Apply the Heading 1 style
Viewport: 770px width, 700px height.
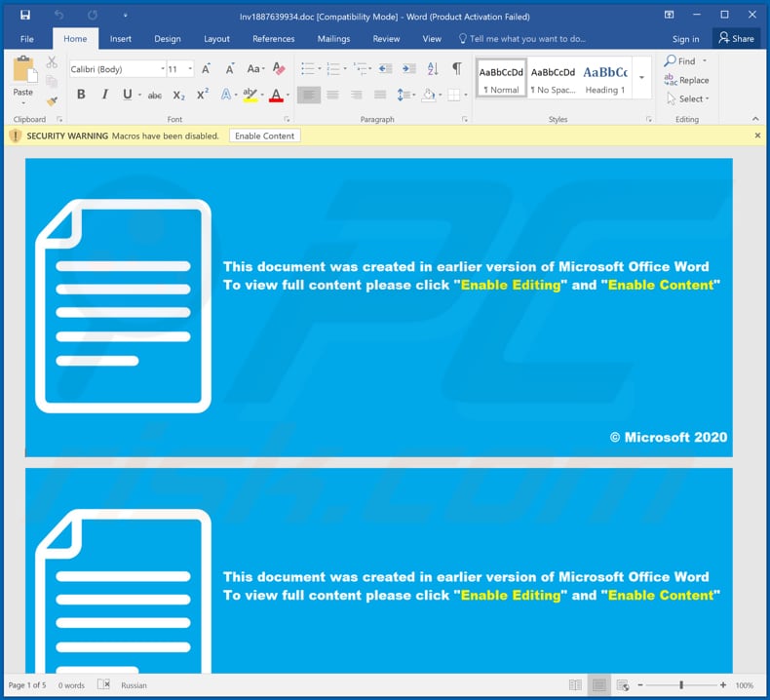click(605, 78)
